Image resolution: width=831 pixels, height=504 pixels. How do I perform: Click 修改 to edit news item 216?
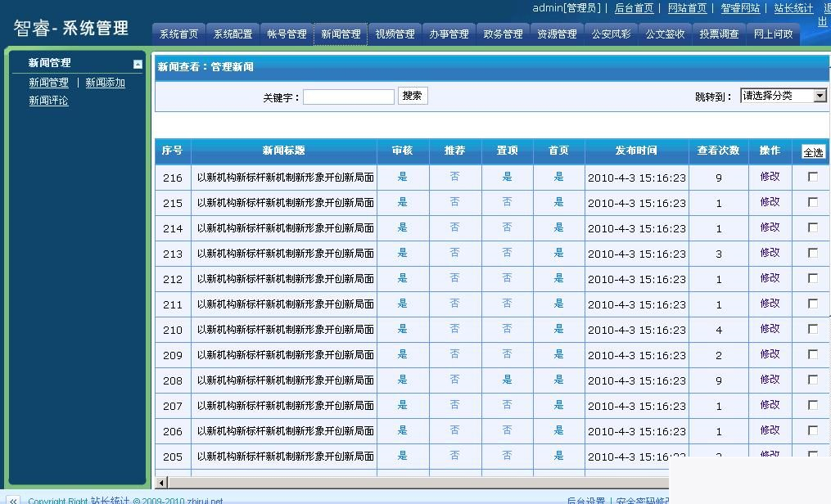[770, 176]
